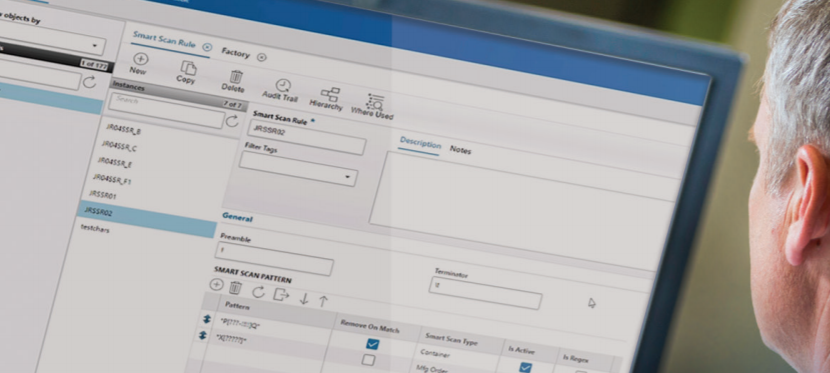The height and width of the screenshot is (373, 830).
Task: Select the JR04SSR_B instance
Action: click(x=123, y=130)
